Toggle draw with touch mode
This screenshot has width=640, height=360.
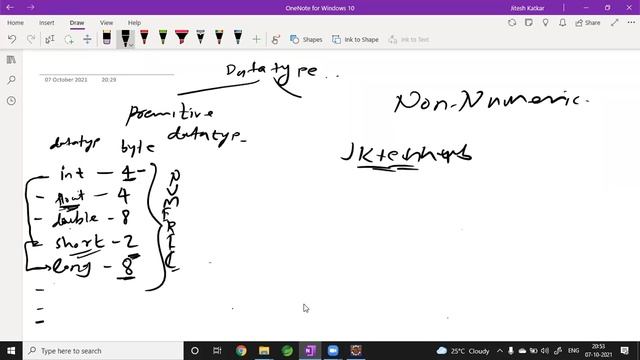(276, 40)
